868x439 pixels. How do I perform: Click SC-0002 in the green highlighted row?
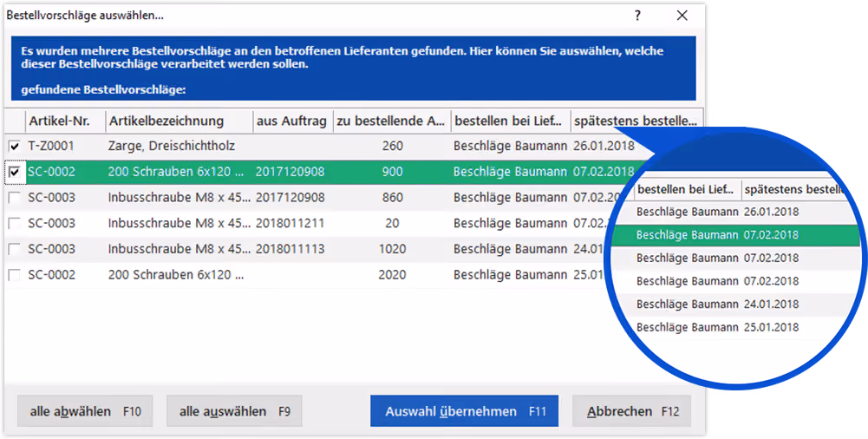pos(51,172)
